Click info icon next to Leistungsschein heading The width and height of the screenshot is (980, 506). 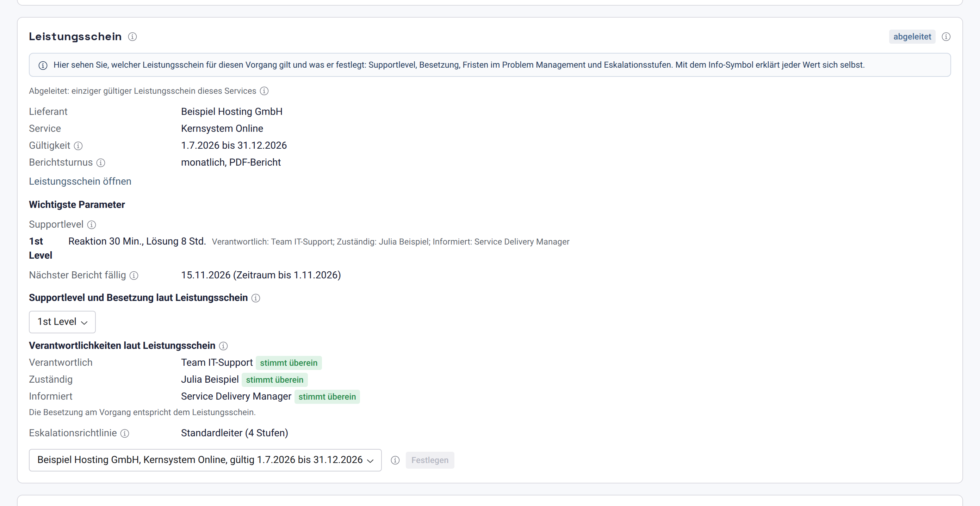(132, 37)
